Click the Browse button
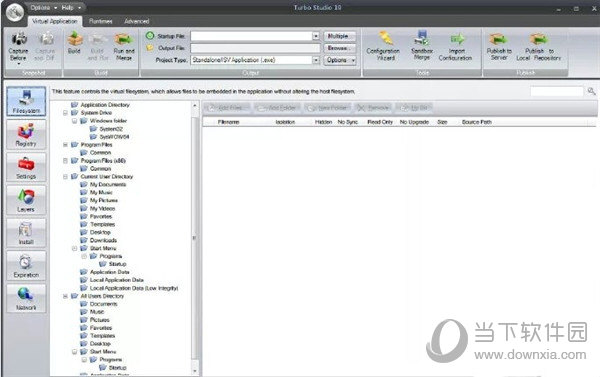Screen dimensions: 600x377 click(340, 48)
